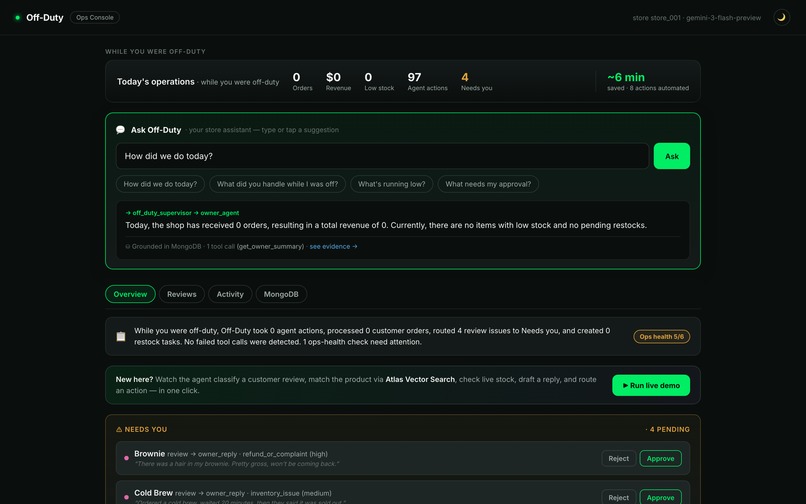806x504 pixels.
Task: Click the Cold Brew item title
Action: coord(153,493)
